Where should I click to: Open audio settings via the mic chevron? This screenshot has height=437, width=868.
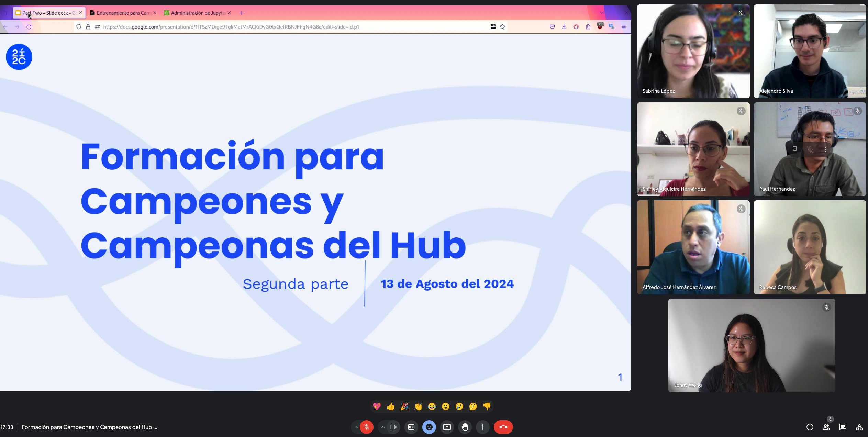click(x=356, y=427)
